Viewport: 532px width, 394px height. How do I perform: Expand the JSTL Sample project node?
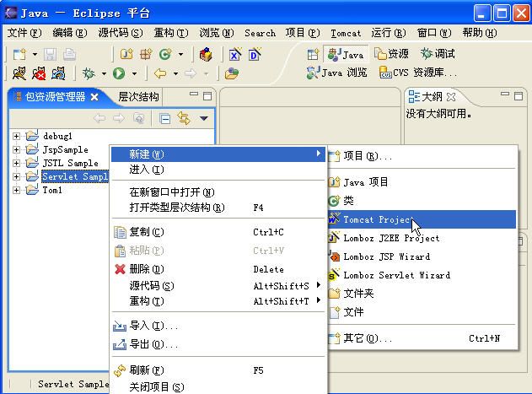click(16, 164)
